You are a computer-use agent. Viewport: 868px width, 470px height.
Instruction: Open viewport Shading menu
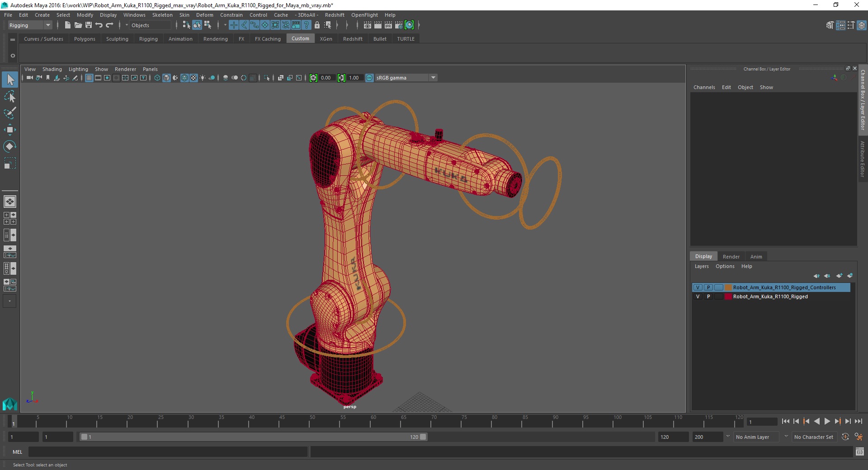click(x=52, y=69)
